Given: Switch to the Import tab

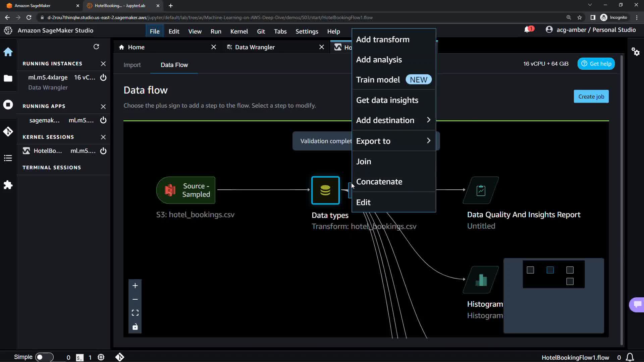Looking at the screenshot, I should (x=132, y=65).
